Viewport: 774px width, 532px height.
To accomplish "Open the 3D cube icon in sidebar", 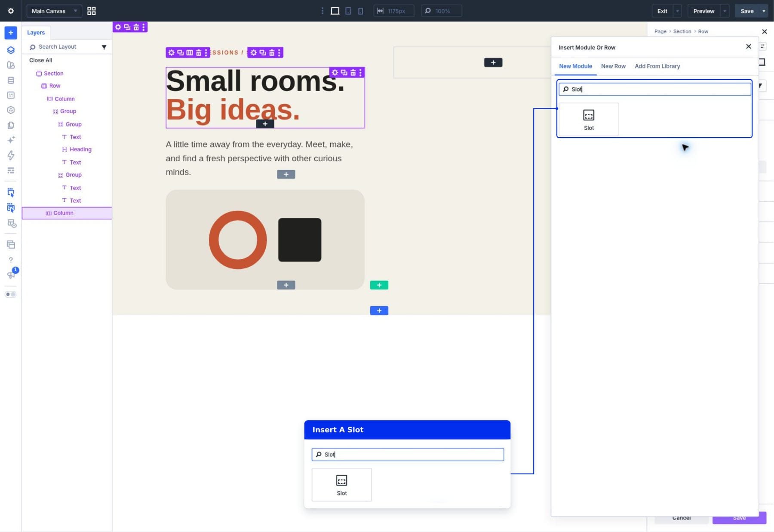I will [x=11, y=110].
